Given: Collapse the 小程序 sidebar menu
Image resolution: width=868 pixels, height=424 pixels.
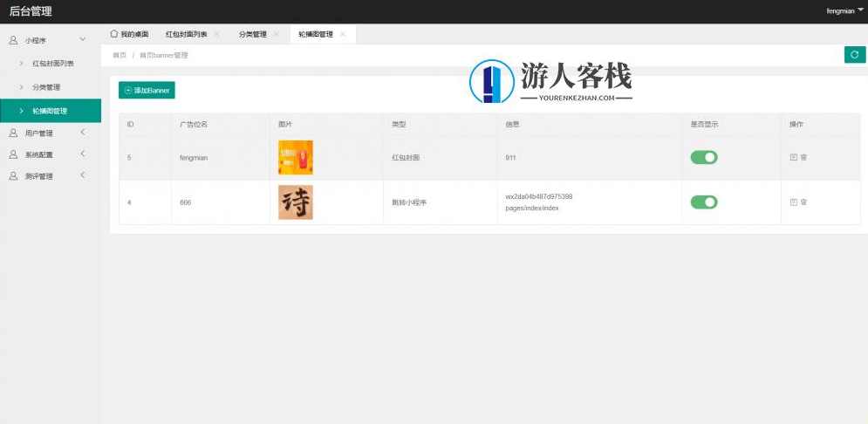Looking at the screenshot, I should [51, 40].
